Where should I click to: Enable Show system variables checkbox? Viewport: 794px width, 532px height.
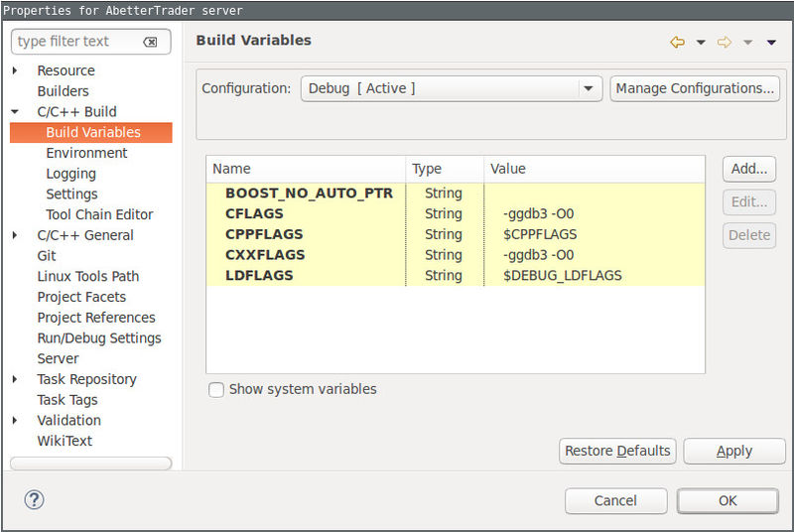(x=216, y=390)
